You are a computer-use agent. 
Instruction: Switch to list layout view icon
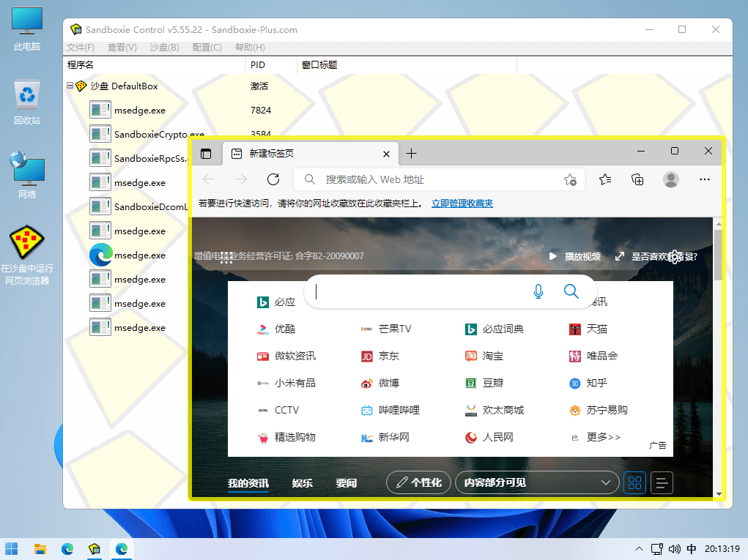click(x=662, y=483)
